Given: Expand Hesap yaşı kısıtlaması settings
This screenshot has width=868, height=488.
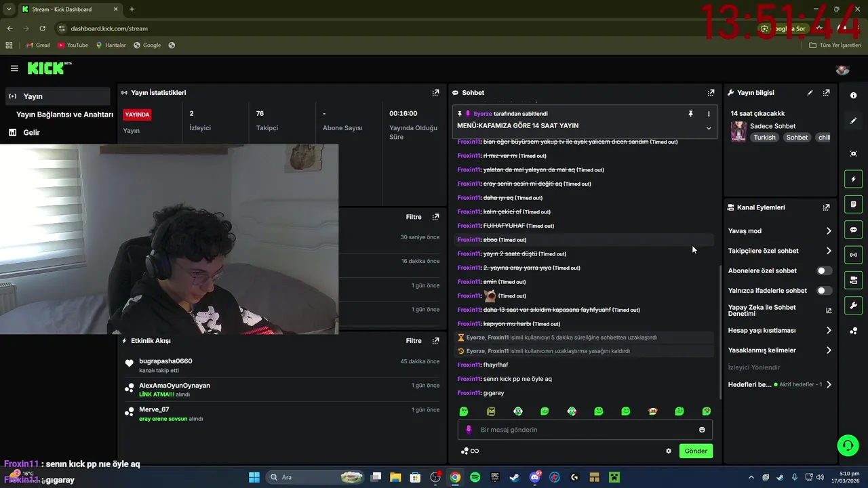Looking at the screenshot, I should 780,331.
